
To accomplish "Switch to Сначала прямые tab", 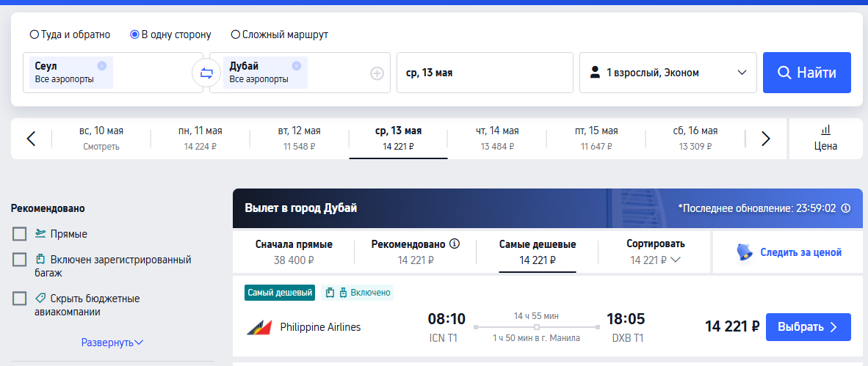I will tap(294, 252).
